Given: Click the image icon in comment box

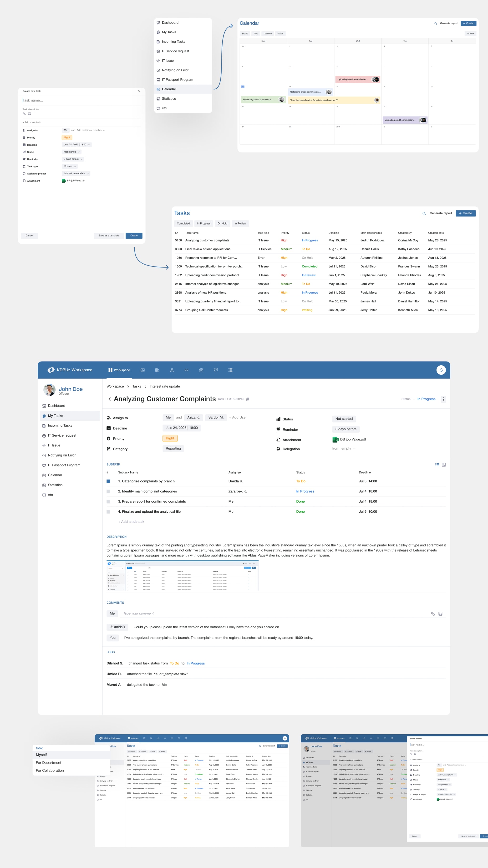Looking at the screenshot, I should (x=440, y=614).
